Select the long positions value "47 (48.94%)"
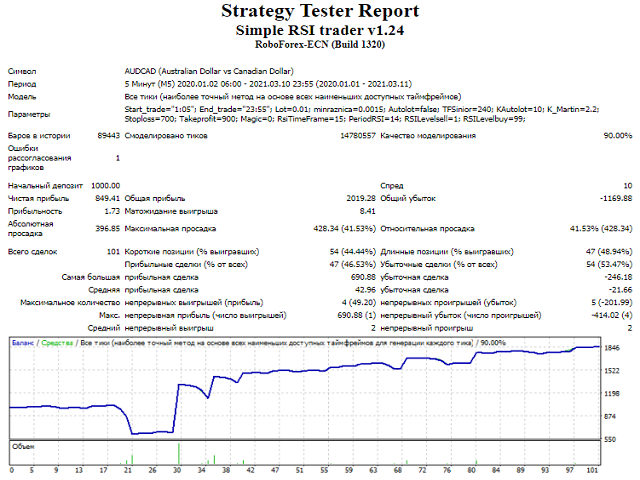The image size is (640, 480). click(x=609, y=252)
